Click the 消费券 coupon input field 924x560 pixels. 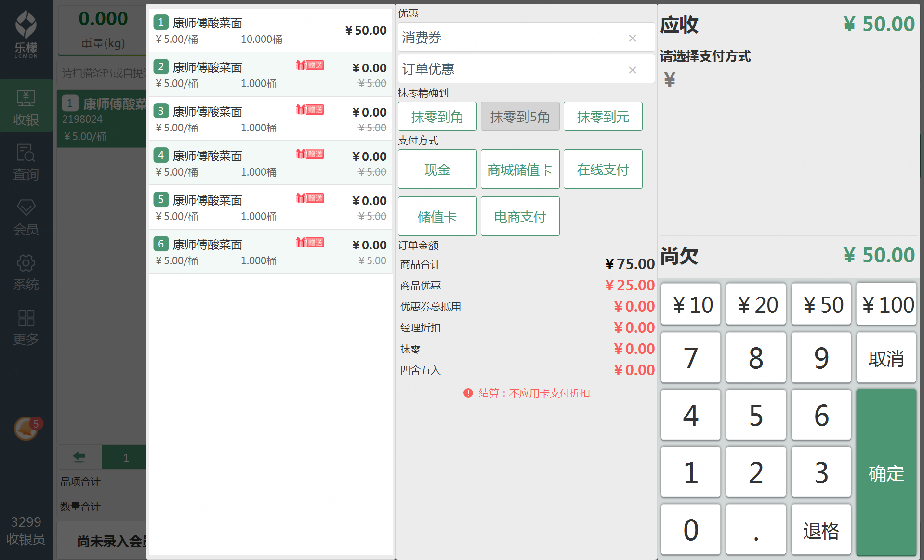click(526, 37)
